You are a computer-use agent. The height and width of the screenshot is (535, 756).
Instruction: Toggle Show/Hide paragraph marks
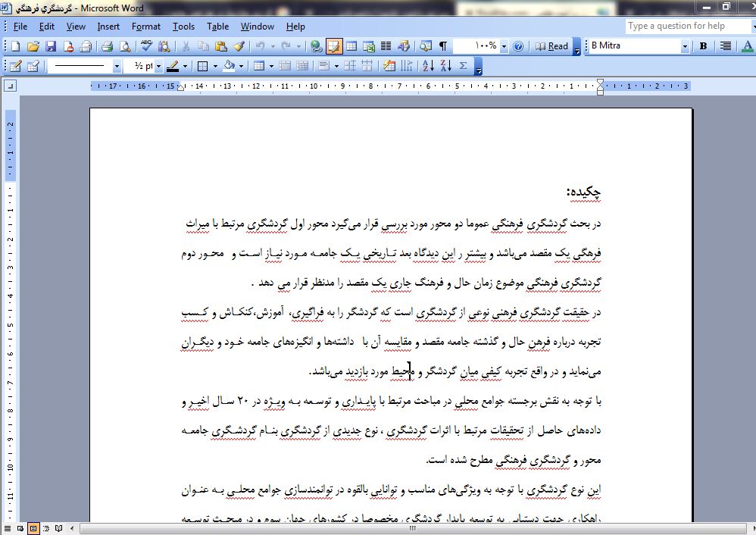point(443,46)
